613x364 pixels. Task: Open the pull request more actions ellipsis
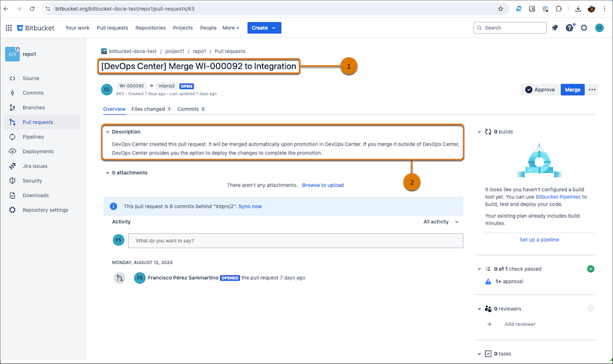[x=593, y=90]
